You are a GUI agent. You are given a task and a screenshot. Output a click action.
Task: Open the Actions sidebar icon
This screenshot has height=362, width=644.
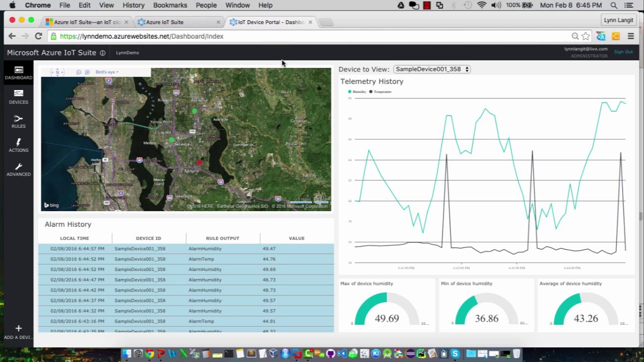click(x=19, y=145)
